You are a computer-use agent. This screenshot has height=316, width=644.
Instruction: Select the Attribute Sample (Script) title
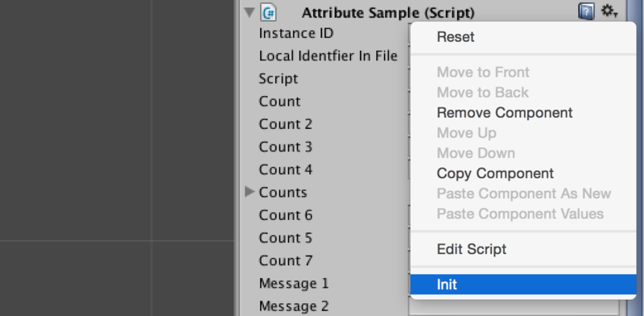(388, 13)
